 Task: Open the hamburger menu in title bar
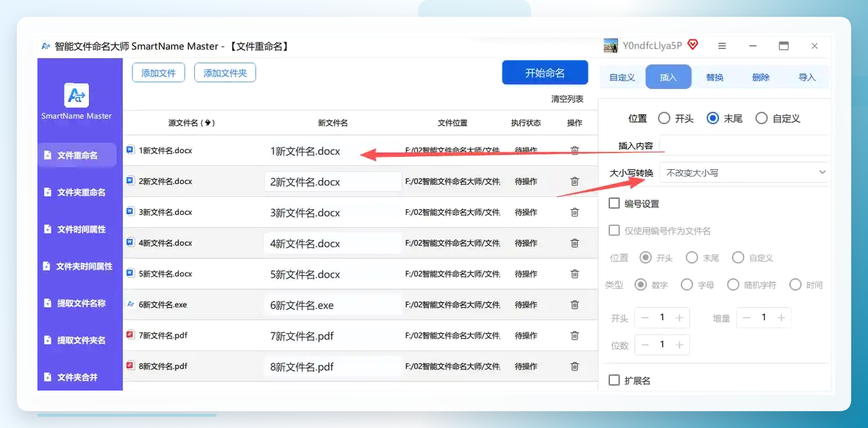722,46
